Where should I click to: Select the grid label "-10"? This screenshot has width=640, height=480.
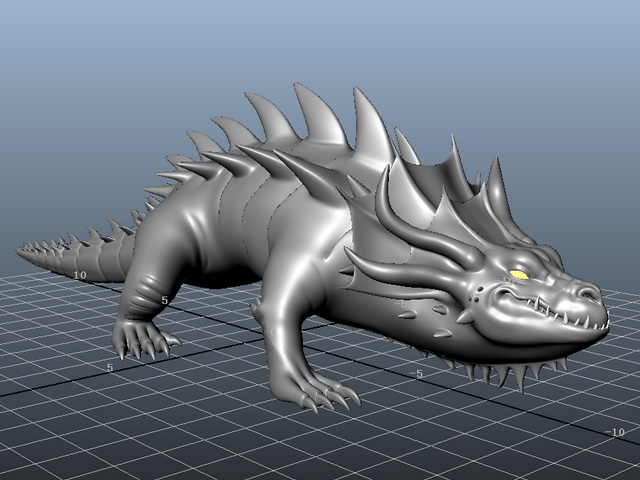click(615, 432)
